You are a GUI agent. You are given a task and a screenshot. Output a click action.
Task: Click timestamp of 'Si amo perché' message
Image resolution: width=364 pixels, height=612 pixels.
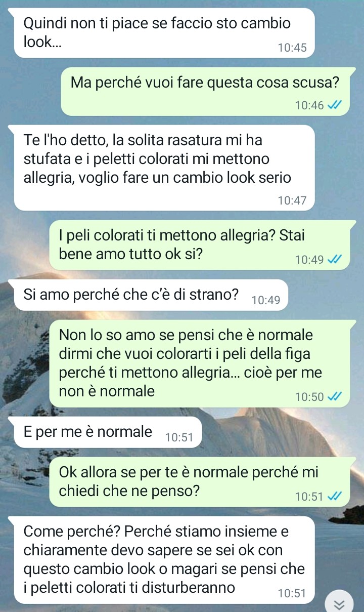(265, 300)
